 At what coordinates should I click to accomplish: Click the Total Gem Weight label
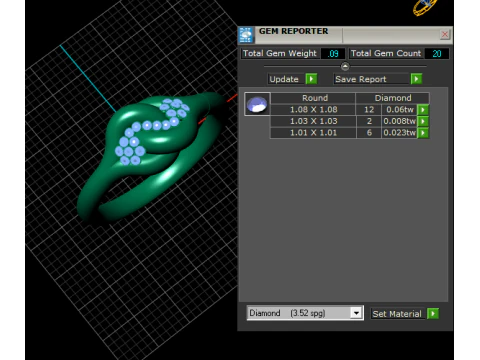click(280, 53)
